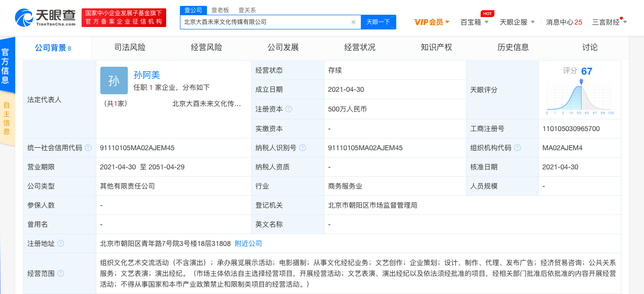The width and height of the screenshot is (644, 294).
Task: Click the TianYanCha logo
Action: (46, 18)
